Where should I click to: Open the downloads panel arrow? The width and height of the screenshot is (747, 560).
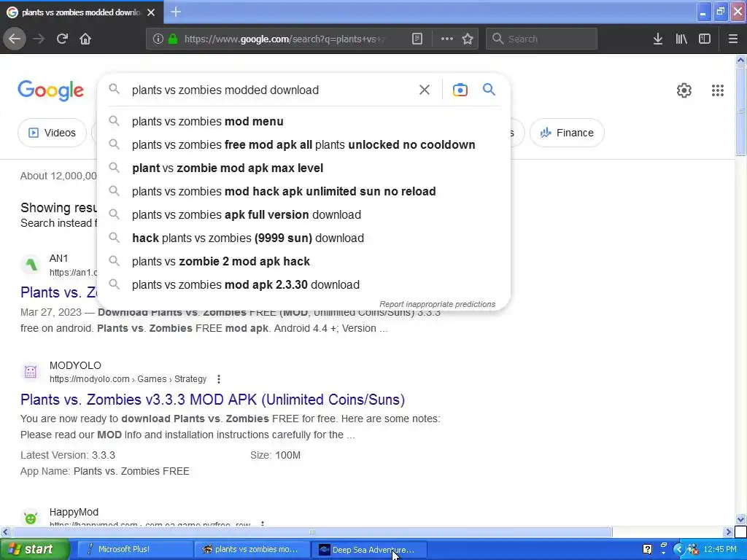point(658,39)
